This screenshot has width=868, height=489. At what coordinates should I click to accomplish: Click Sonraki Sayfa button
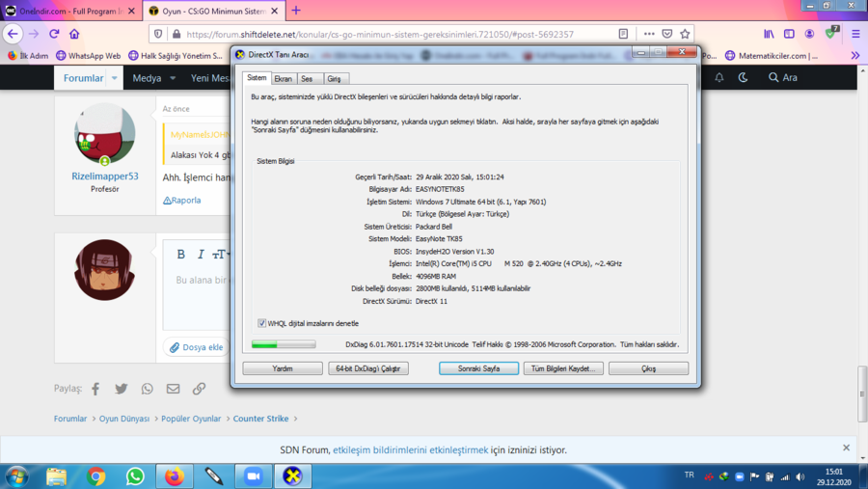pos(478,368)
